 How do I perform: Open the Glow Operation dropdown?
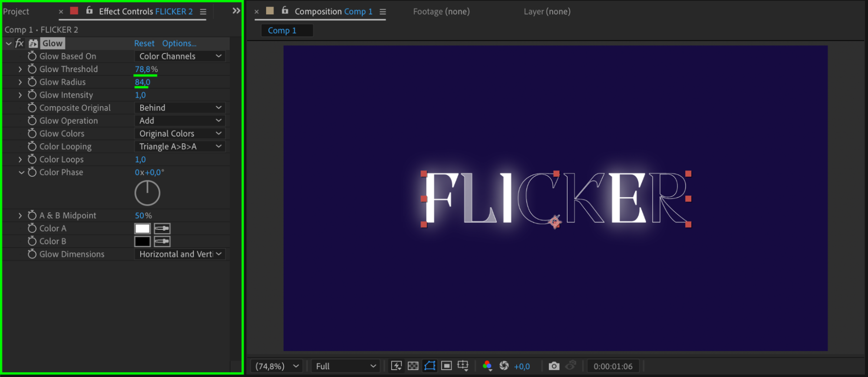180,120
